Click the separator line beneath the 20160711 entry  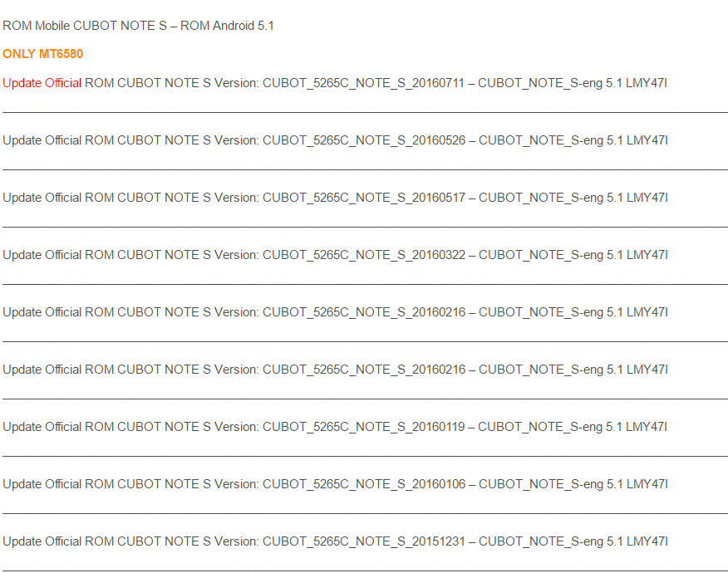[365, 112]
